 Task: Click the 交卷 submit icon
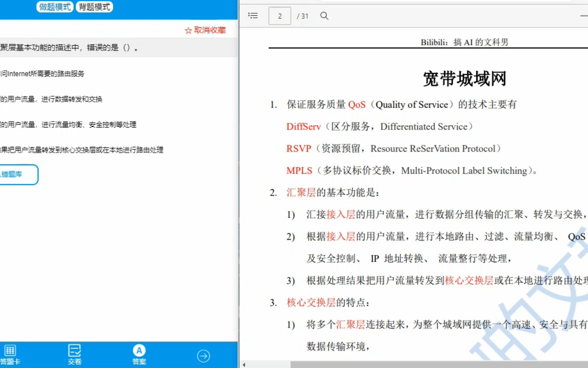(x=75, y=354)
